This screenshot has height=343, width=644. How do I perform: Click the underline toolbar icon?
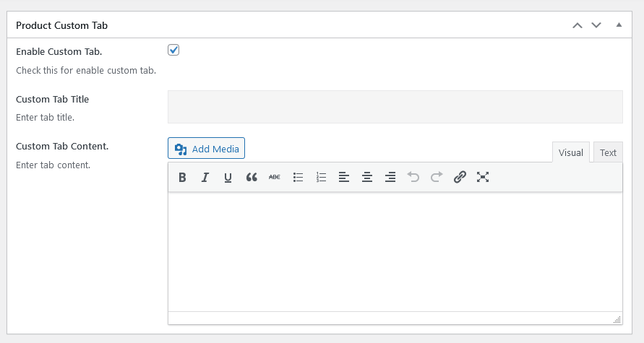tap(228, 177)
